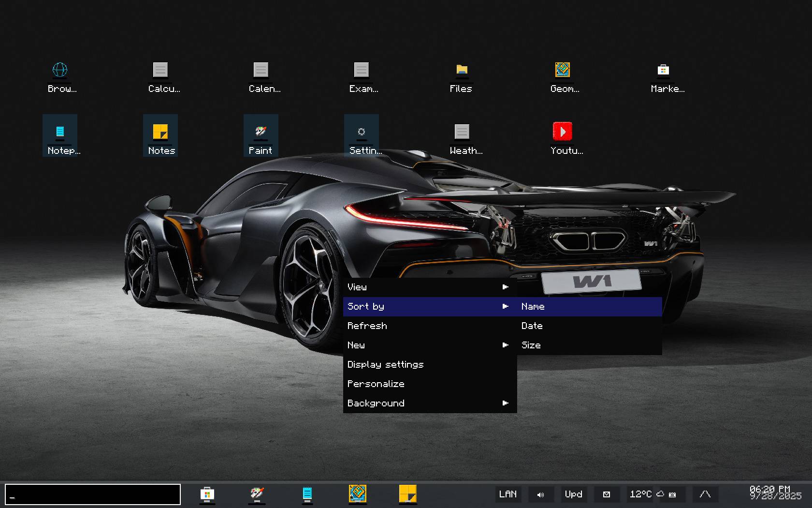Click the volume icon in the system tray
Screen dimensions: 812x508
click(x=540, y=494)
